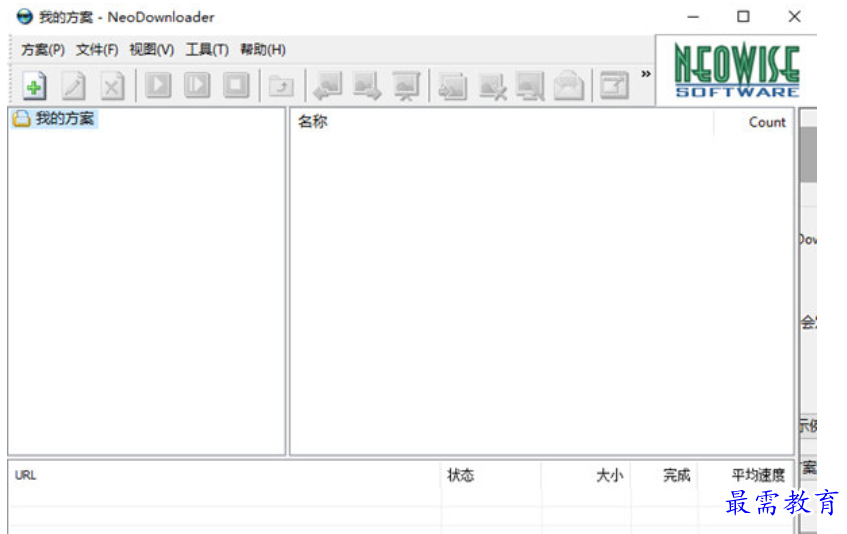Viewport: 847px width, 534px height.
Task: Expand toolbar overflow chevron
Action: 646,74
